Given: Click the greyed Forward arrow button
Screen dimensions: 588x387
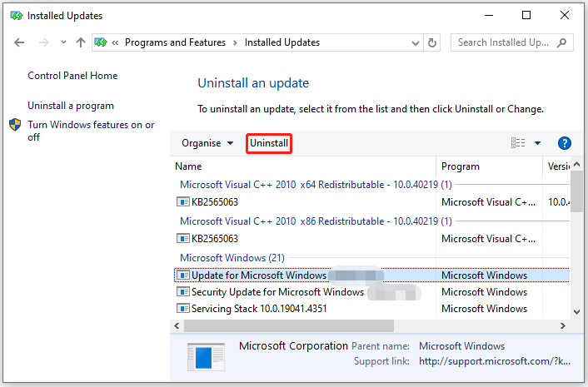Looking at the screenshot, I should tap(44, 42).
